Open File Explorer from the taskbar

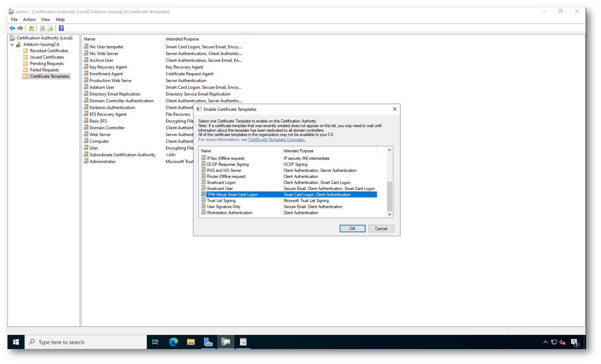[x=191, y=342]
